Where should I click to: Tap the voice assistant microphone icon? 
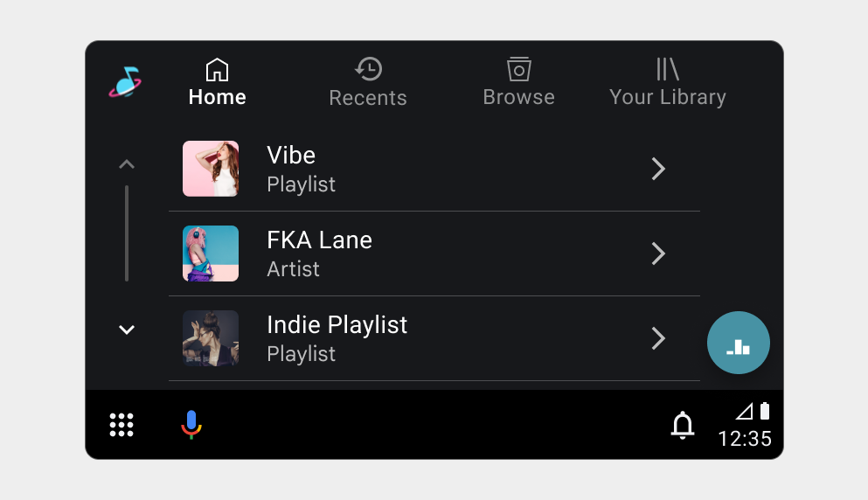point(191,425)
